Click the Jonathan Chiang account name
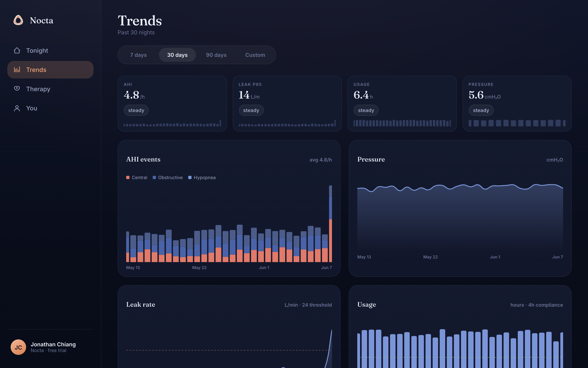This screenshot has height=368, width=588. pyautogui.click(x=53, y=344)
